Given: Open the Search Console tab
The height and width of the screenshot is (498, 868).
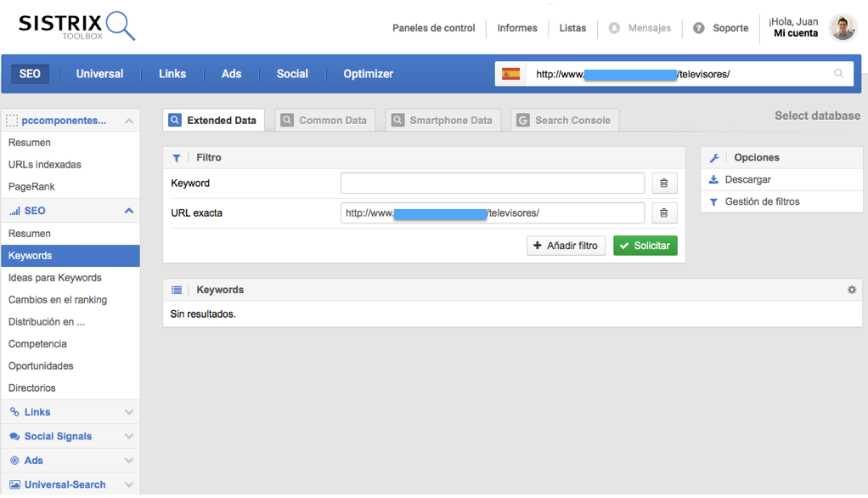Looking at the screenshot, I should tap(564, 121).
